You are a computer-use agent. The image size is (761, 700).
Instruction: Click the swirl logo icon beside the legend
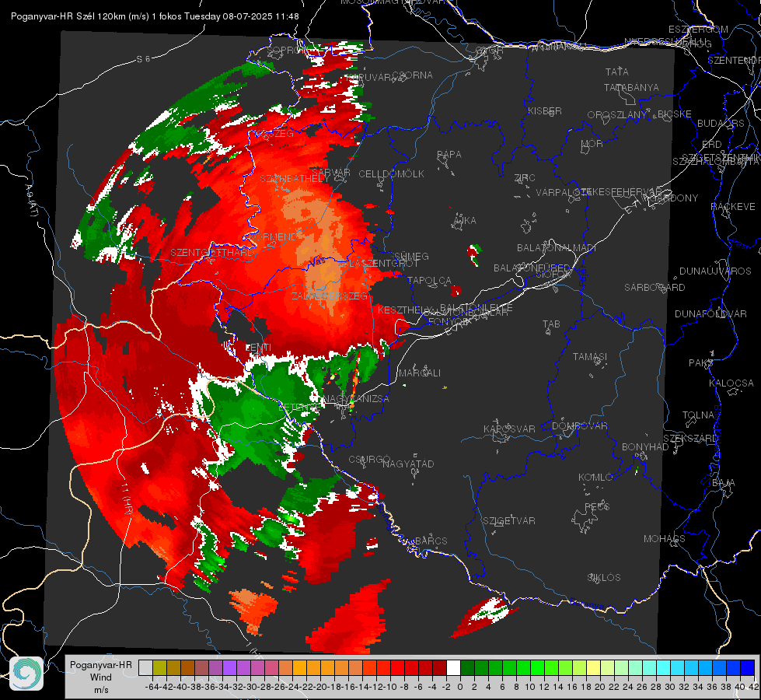(x=26, y=674)
